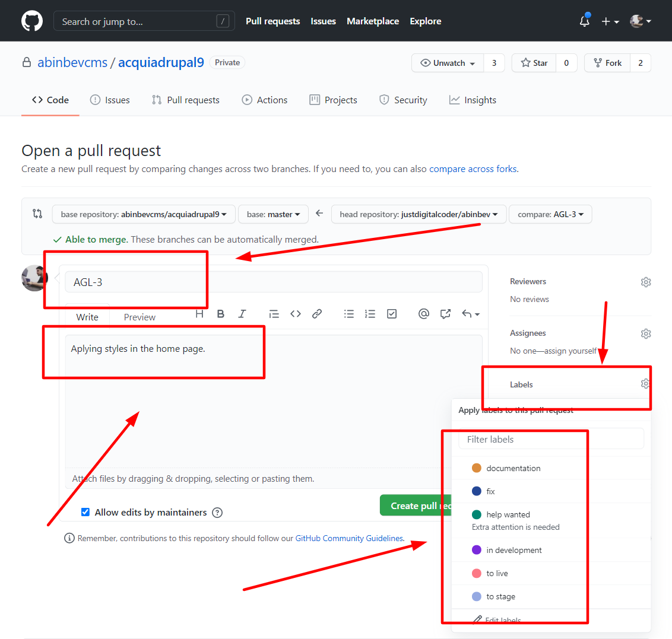Click the comment body text area
The width and height of the screenshot is (672, 639).
[x=274, y=401]
